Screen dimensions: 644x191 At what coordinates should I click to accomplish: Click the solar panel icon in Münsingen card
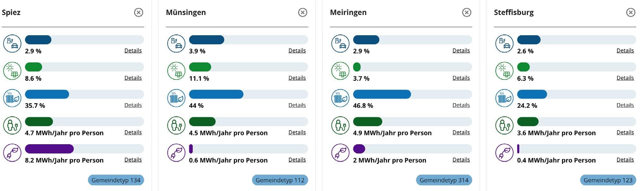[x=176, y=71]
